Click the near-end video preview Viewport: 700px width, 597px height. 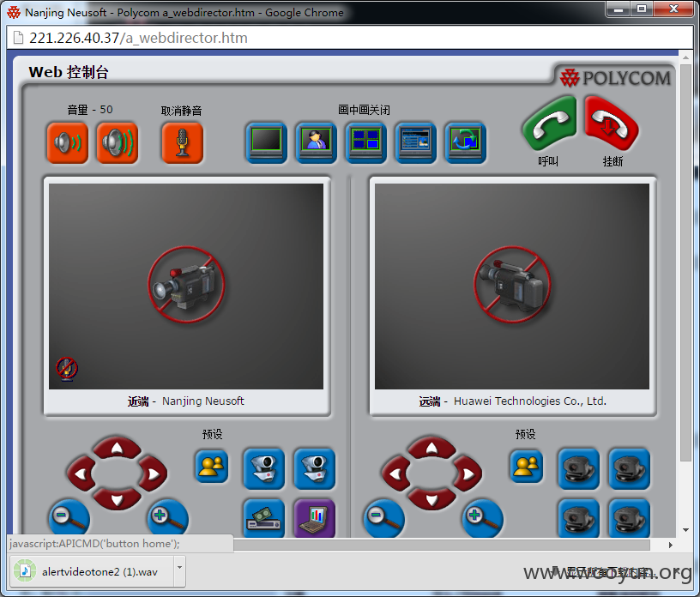[186, 286]
